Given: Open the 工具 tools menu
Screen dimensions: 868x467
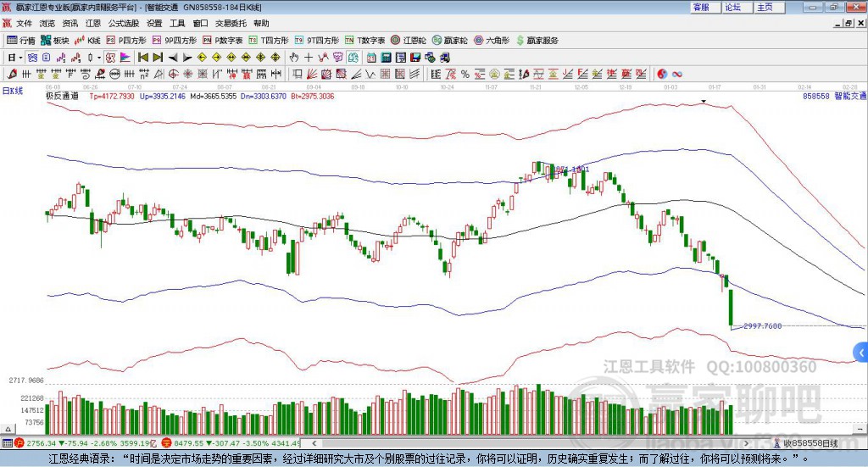Looking at the screenshot, I should [177, 23].
